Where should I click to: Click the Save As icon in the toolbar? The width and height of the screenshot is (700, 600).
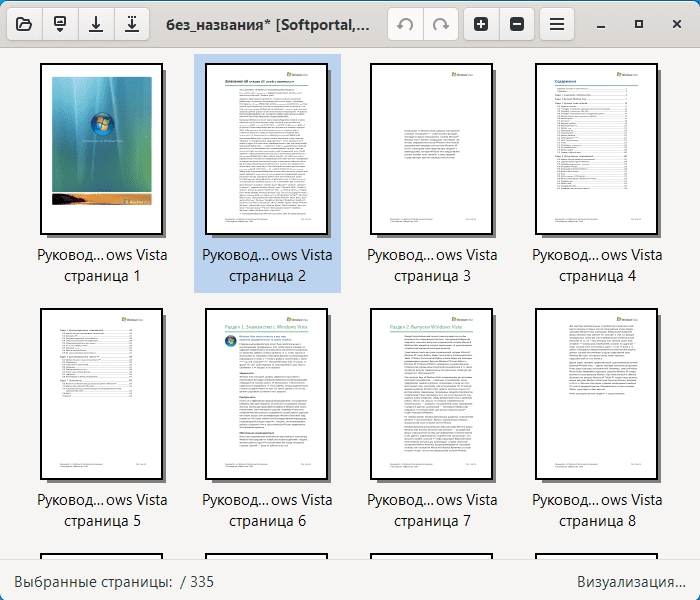132,24
